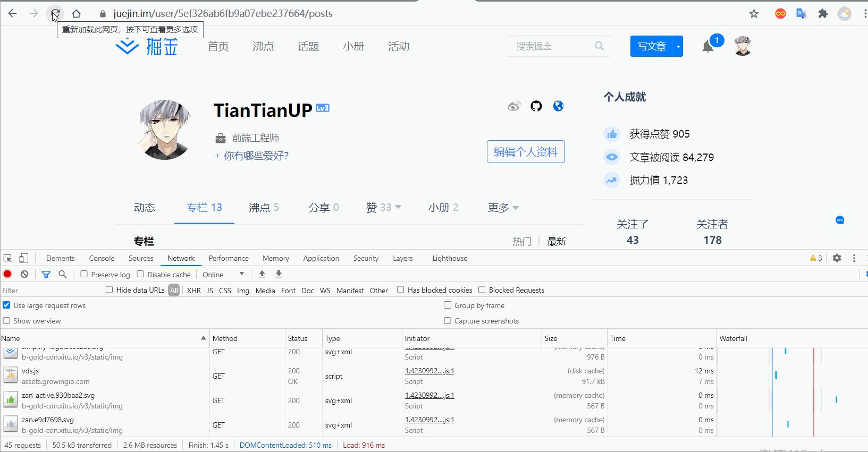Open the floating feedback chat icon

(840, 220)
